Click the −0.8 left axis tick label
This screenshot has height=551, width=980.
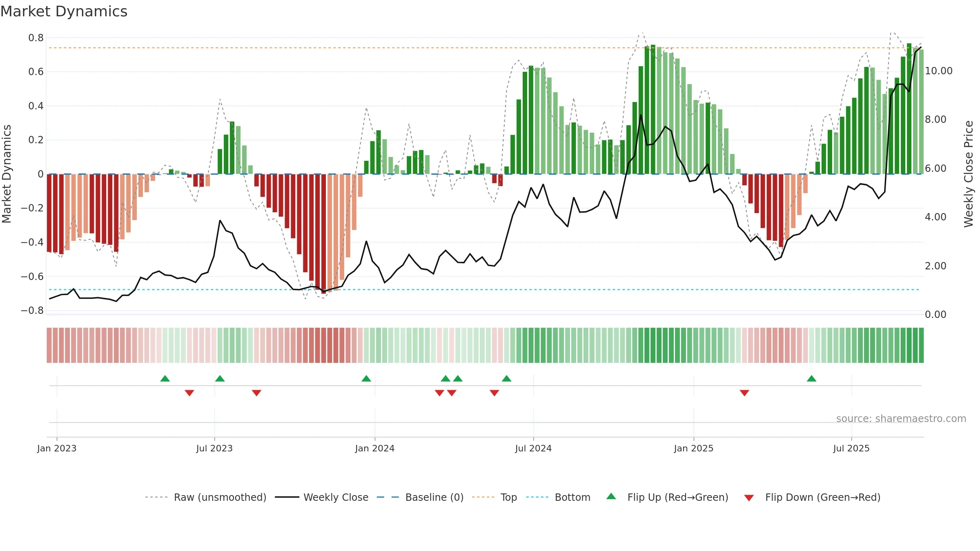click(32, 311)
